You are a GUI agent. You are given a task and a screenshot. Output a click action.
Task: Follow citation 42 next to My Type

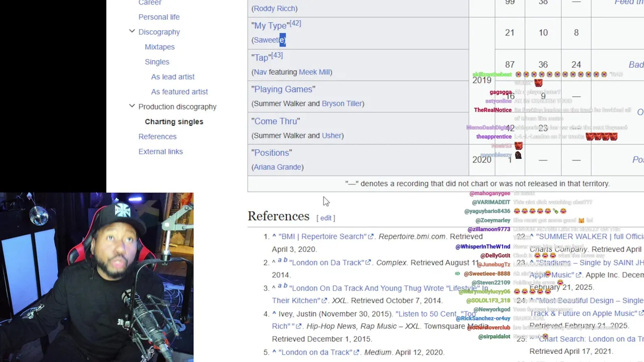295,23
